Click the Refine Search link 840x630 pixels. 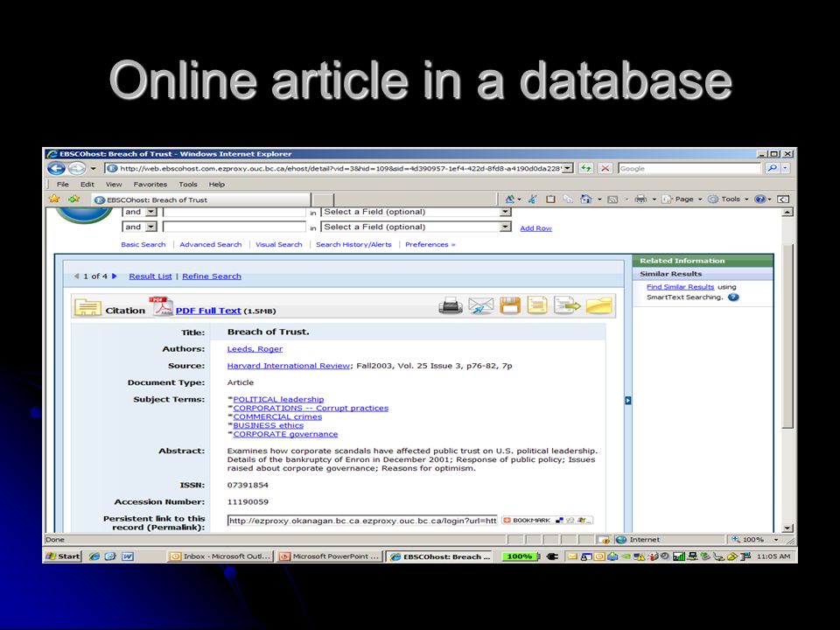click(x=212, y=276)
